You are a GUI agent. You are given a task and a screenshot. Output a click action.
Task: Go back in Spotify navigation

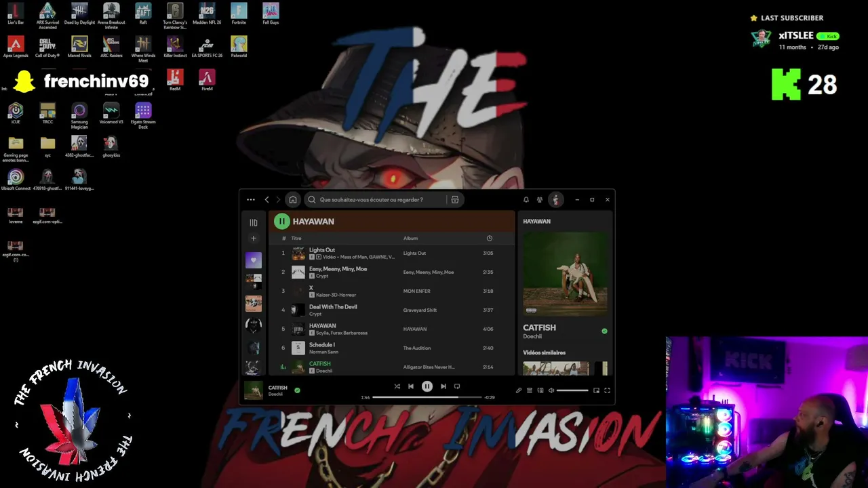(267, 200)
